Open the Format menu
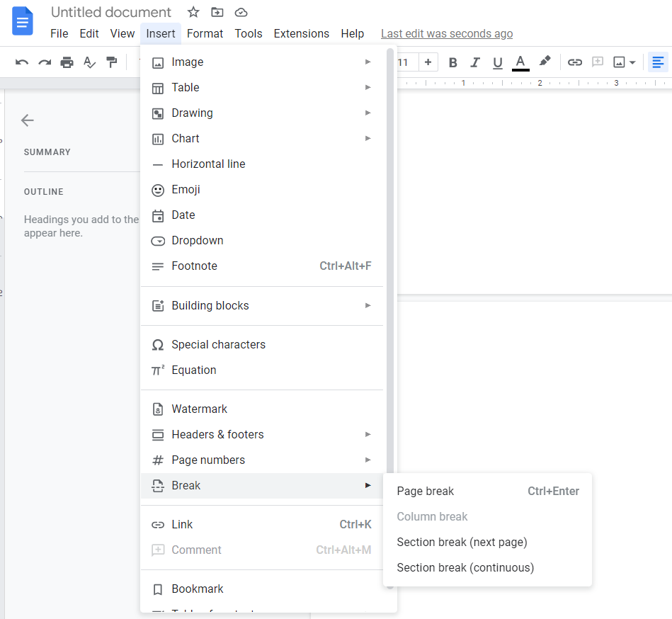Viewport: 672px width, 619px height. tap(205, 33)
